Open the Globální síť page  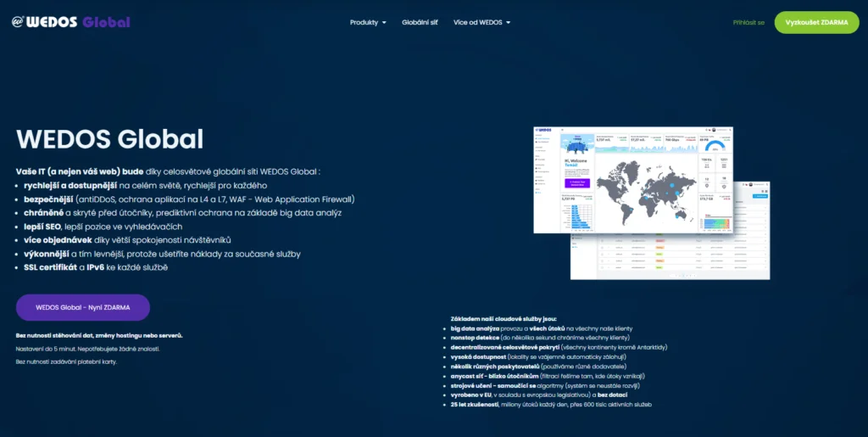(420, 23)
